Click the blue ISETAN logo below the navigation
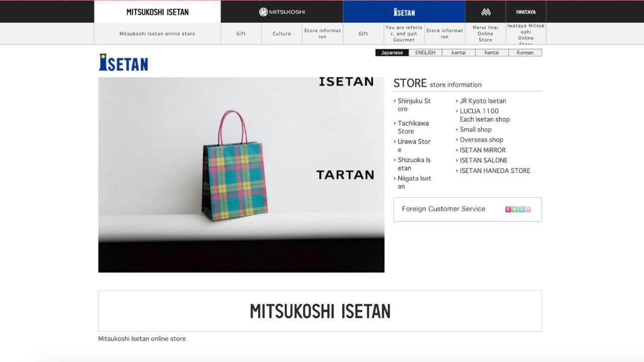 tap(123, 62)
